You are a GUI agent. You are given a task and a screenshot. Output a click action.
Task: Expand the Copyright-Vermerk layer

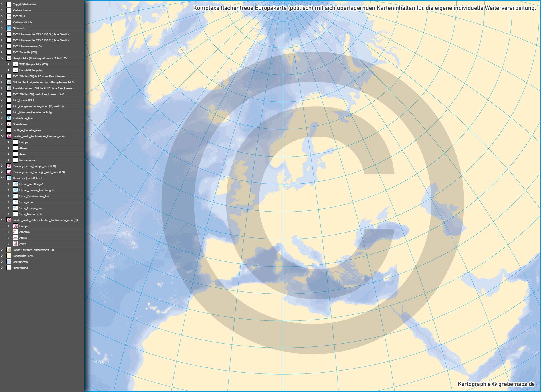click(x=2, y=4)
